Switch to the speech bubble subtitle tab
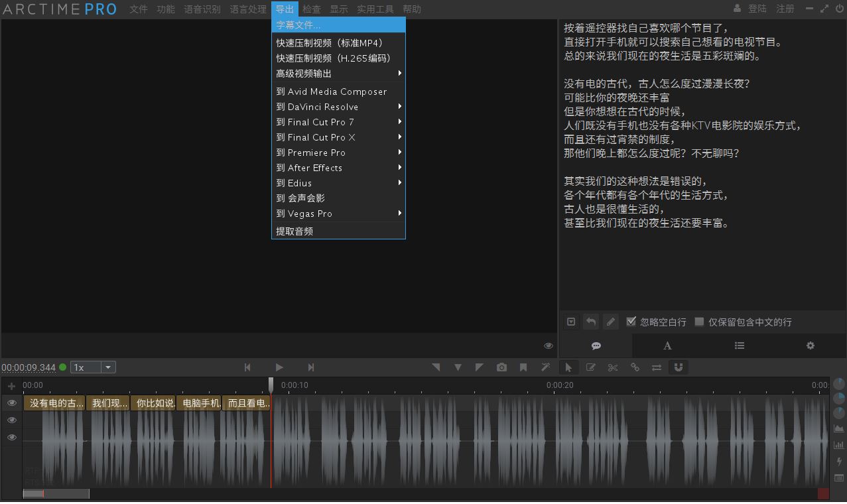Image resolution: width=847 pixels, height=504 pixels. pos(596,346)
